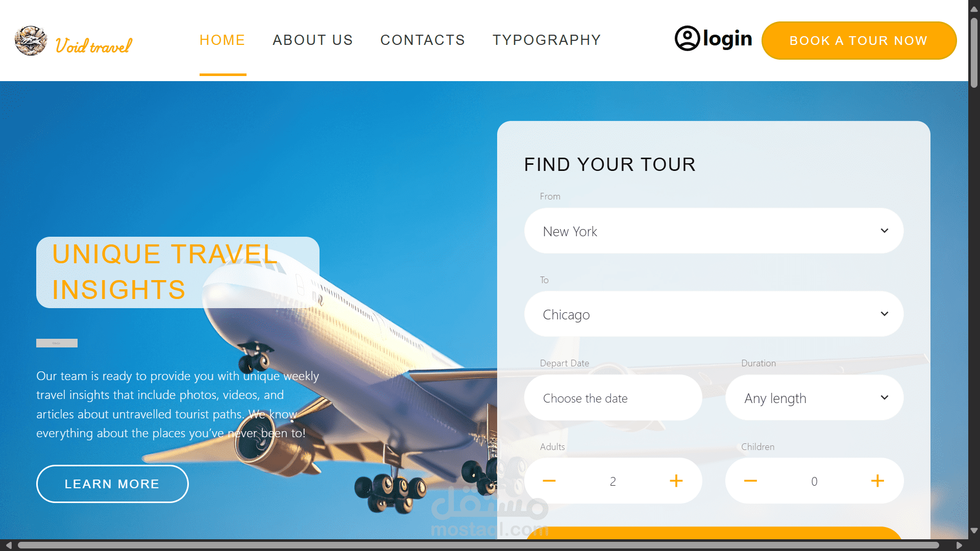Click the Book A Tour Now button
Viewport: 980px width, 551px height.
pyautogui.click(x=859, y=40)
